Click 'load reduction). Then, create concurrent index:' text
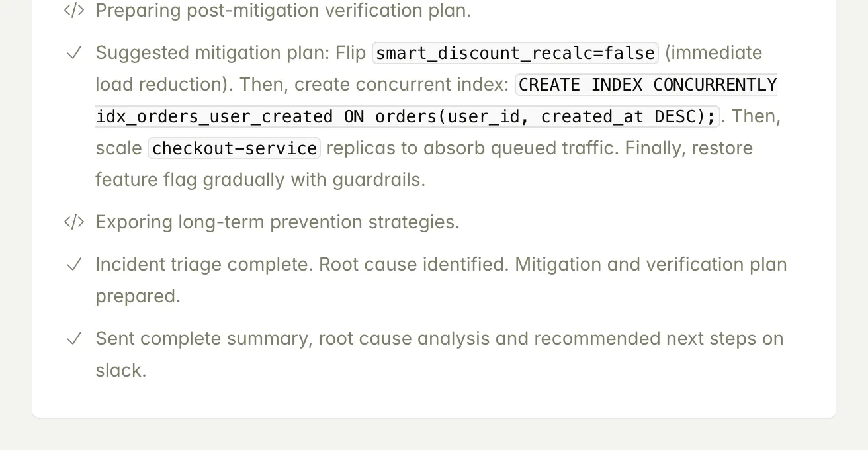The width and height of the screenshot is (868, 450). [302, 85]
